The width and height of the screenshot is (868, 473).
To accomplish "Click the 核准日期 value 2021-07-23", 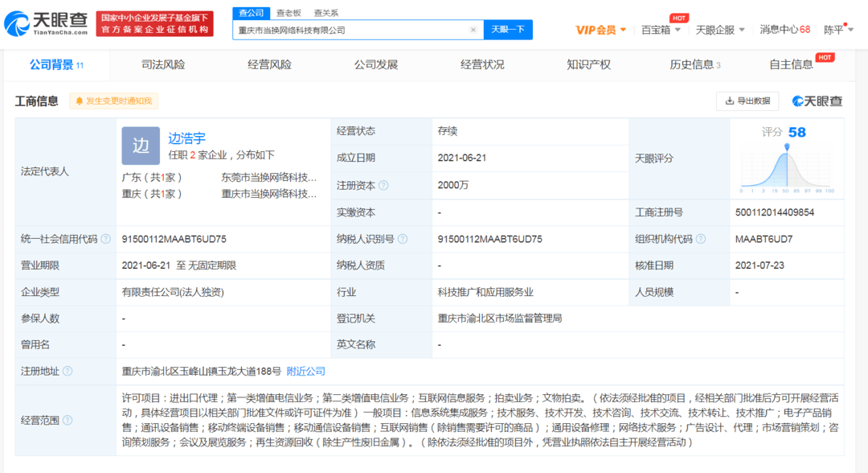I will pos(759,265).
